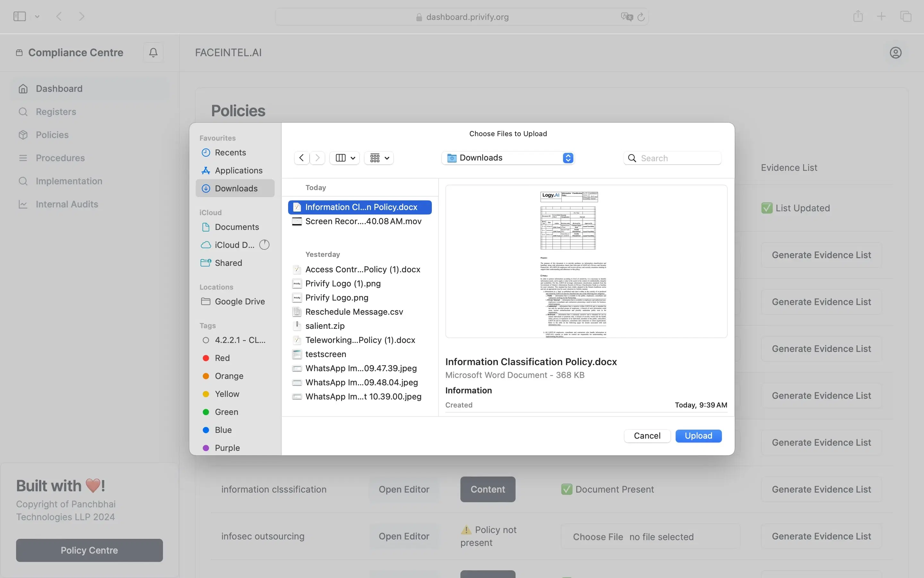Open Google Drive location
Viewport: 924px width, 578px height.
coord(235,302)
